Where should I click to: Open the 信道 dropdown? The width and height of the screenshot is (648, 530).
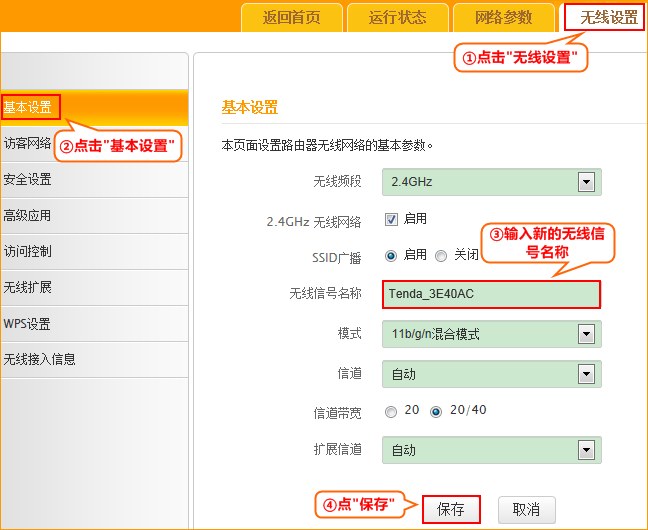coord(491,375)
